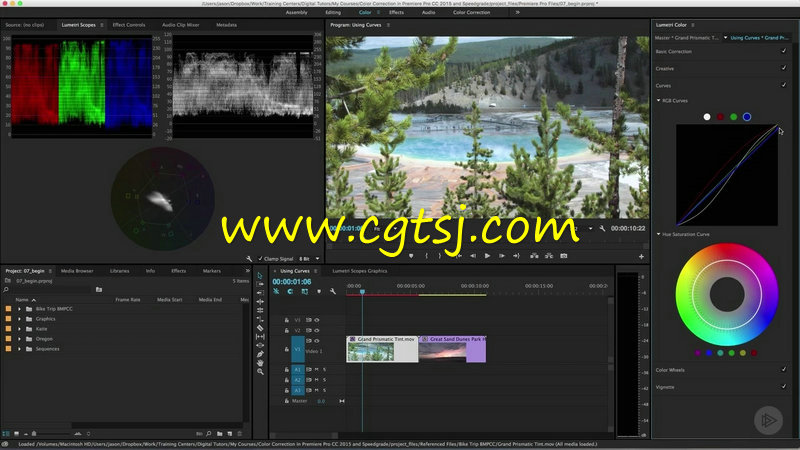Click the Lift button in Program monitor
Image resolution: width=800 pixels, height=450 pixels.
tap(534, 256)
